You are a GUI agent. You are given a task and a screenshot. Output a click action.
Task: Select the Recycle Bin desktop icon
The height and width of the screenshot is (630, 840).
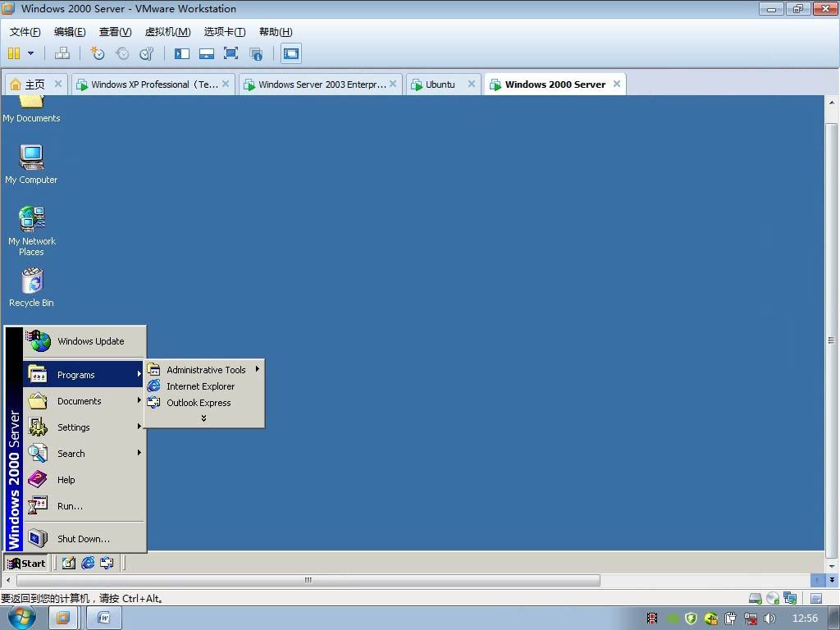coord(32,288)
